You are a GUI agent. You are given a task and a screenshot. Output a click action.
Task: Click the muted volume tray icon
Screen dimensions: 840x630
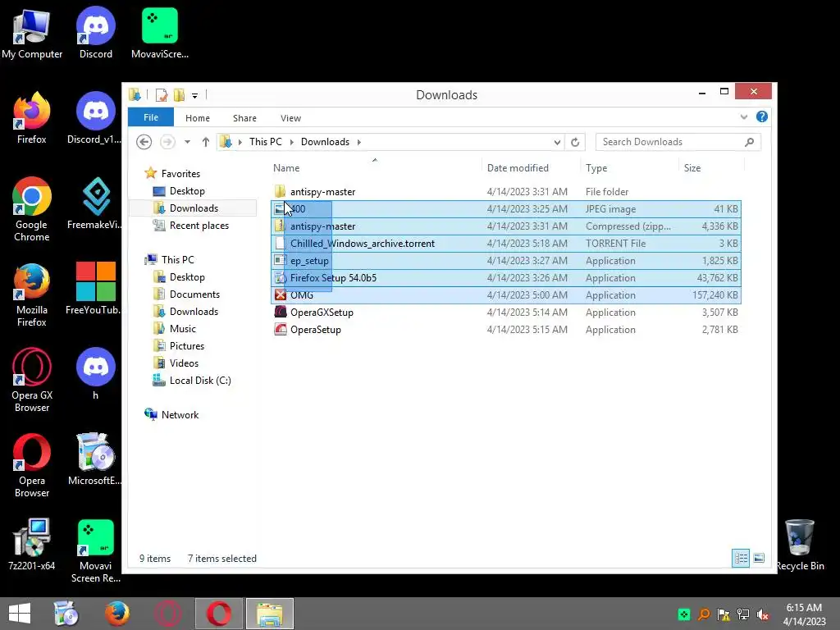(x=763, y=614)
